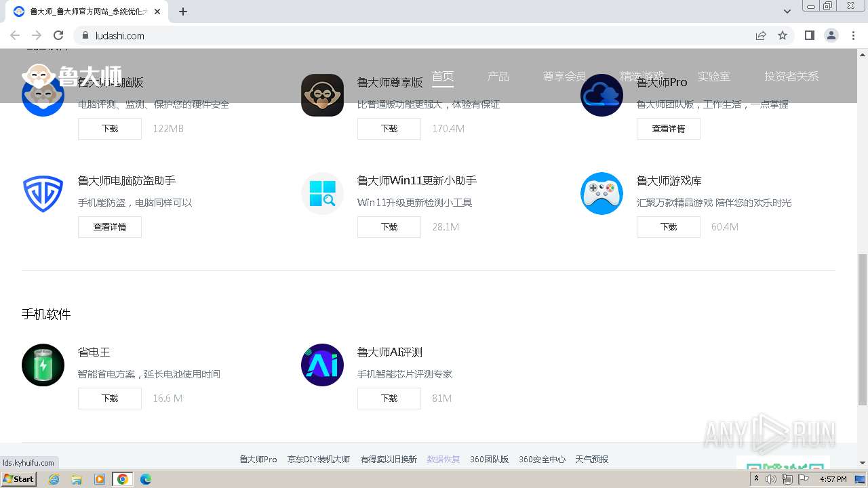Click the 鲁大师 logo in header
Viewport: 868px width, 488px height.
coord(72,76)
